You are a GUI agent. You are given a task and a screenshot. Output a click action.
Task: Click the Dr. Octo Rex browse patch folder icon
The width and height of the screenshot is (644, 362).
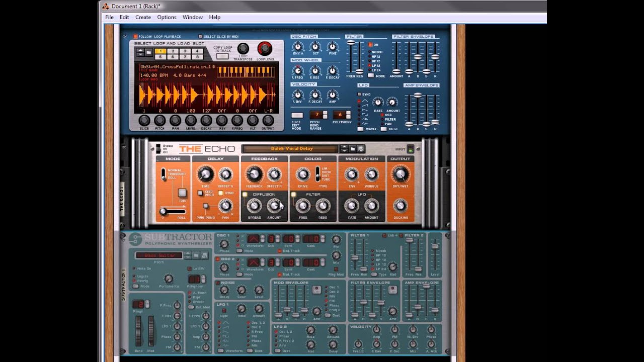pyautogui.click(x=149, y=52)
